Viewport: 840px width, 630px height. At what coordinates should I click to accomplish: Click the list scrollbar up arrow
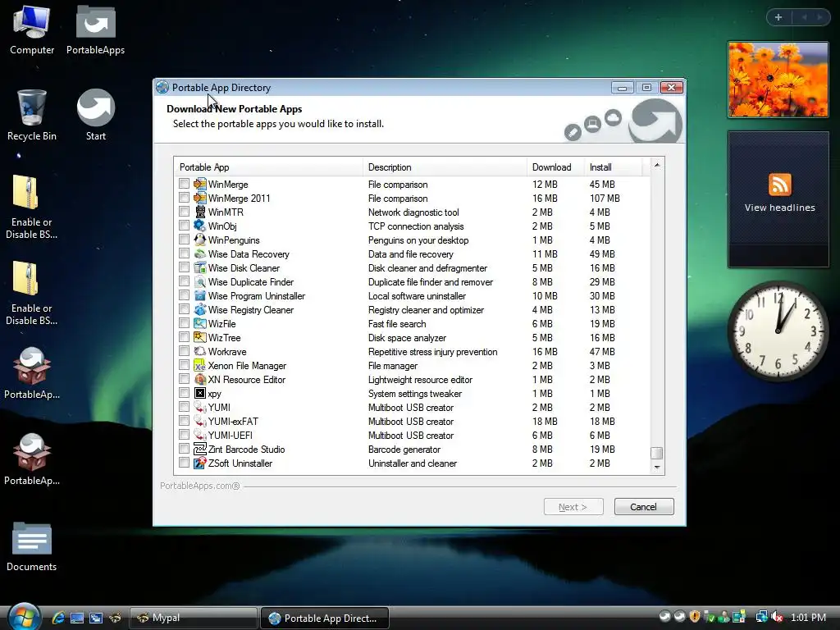[x=657, y=166]
